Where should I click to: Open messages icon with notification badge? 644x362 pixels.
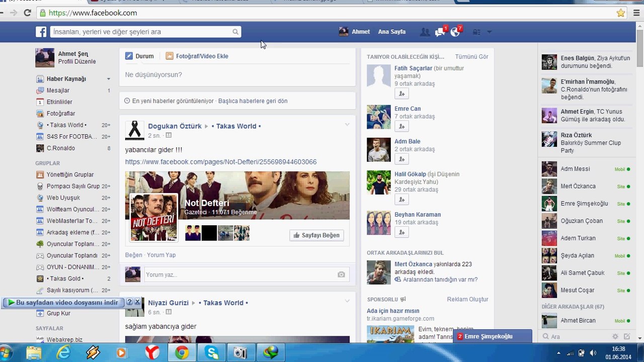coord(440,32)
